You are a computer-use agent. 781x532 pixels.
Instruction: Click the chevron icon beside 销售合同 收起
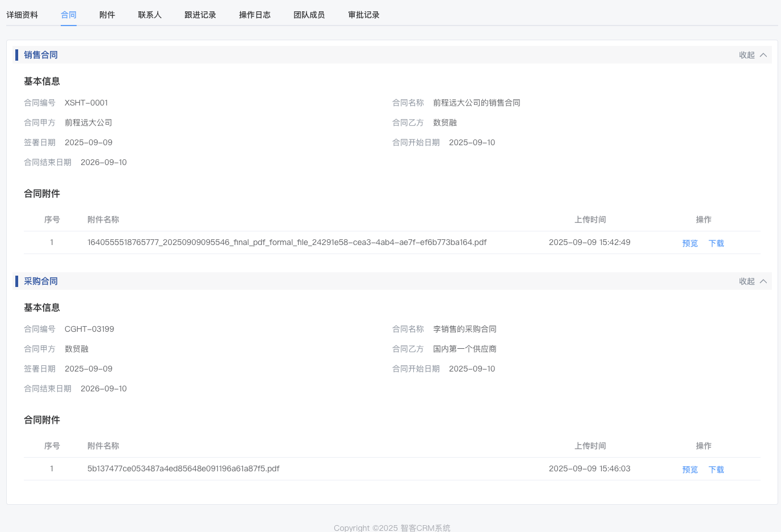(763, 55)
